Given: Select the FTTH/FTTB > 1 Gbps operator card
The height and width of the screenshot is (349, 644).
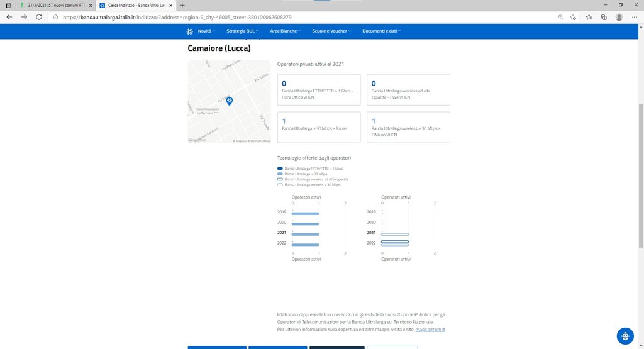Looking at the screenshot, I should 319,90.
